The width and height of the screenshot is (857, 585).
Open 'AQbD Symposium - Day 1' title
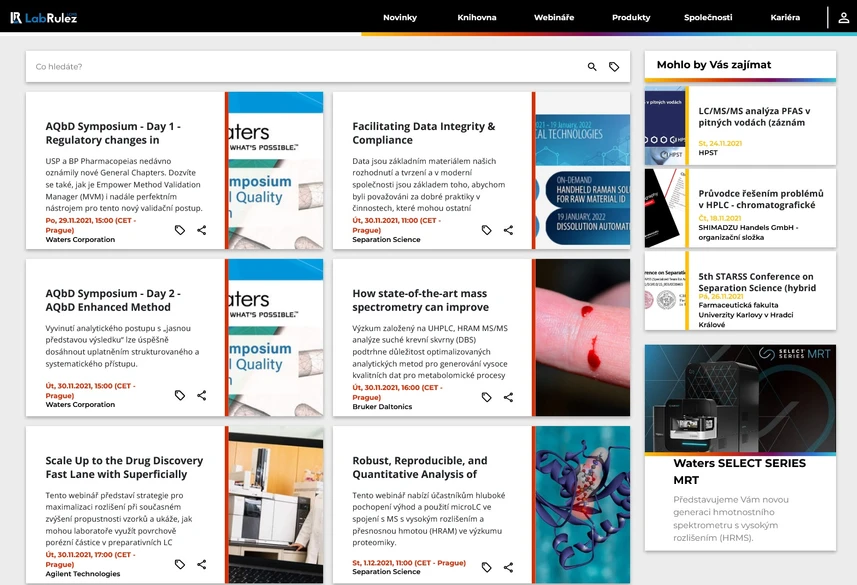[113, 133]
